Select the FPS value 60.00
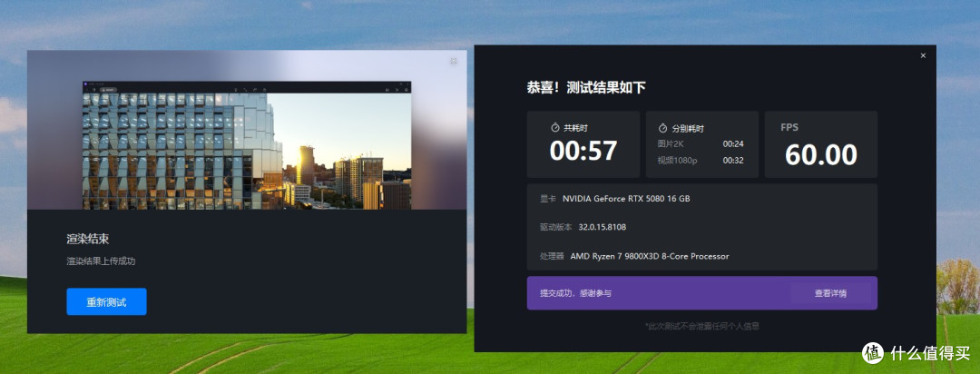This screenshot has height=374, width=980. click(820, 154)
